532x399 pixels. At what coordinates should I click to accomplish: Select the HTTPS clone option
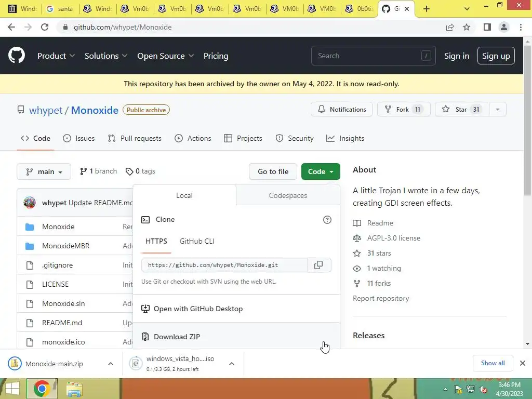point(156,241)
